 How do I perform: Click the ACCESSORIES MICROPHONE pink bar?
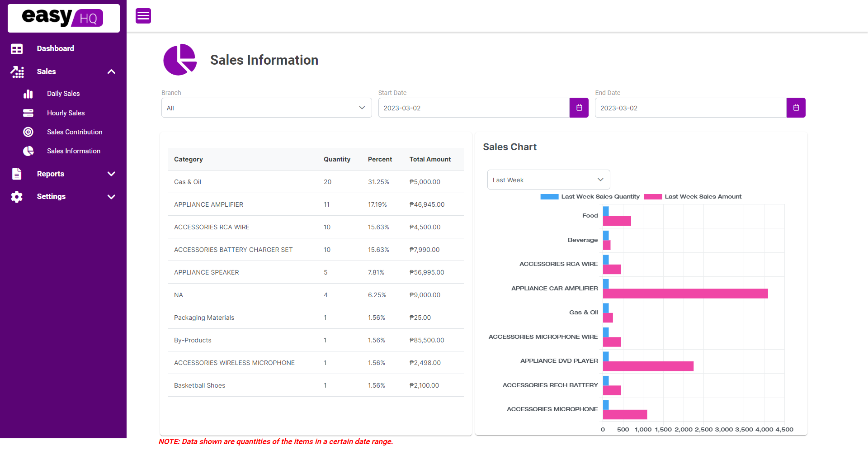625,414
